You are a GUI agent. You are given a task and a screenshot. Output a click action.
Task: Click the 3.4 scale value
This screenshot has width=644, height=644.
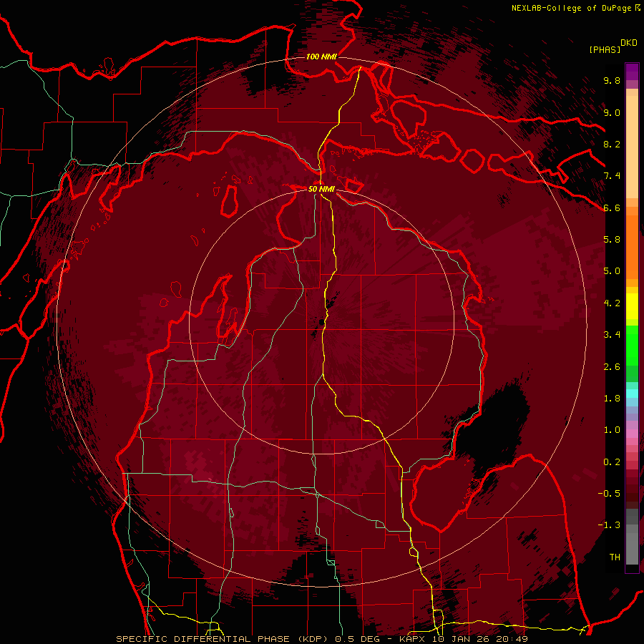click(612, 335)
